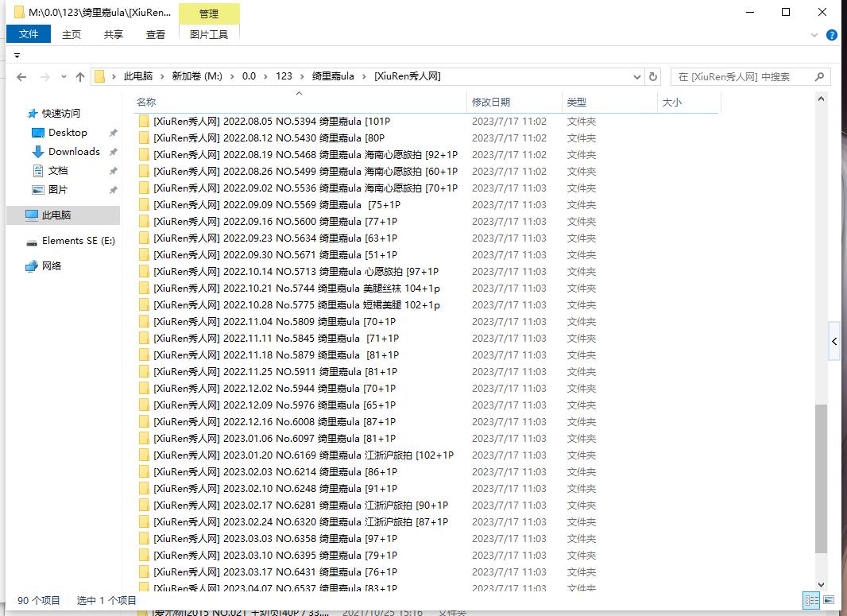The width and height of the screenshot is (847, 616).
Task: Select the NO.6281 江浙沪旅拍 folder name
Action: (301, 506)
